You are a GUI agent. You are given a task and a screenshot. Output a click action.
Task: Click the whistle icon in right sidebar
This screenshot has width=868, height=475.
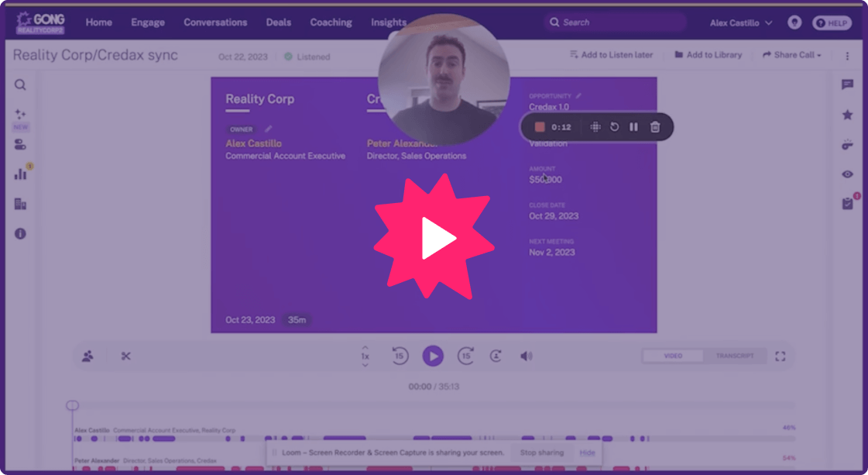click(847, 145)
